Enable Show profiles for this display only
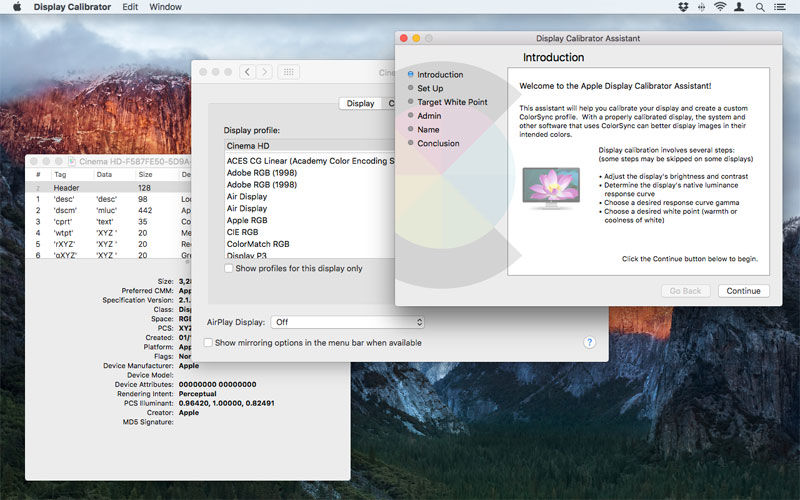 point(229,268)
